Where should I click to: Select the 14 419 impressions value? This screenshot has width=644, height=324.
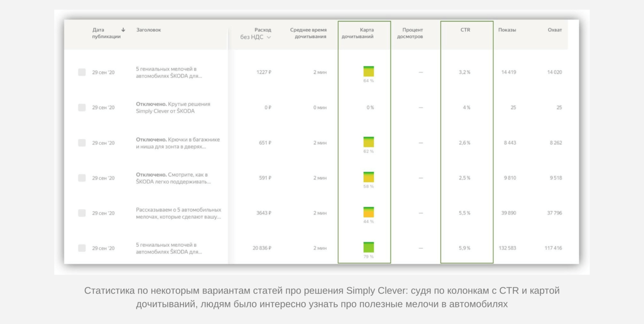(508, 72)
